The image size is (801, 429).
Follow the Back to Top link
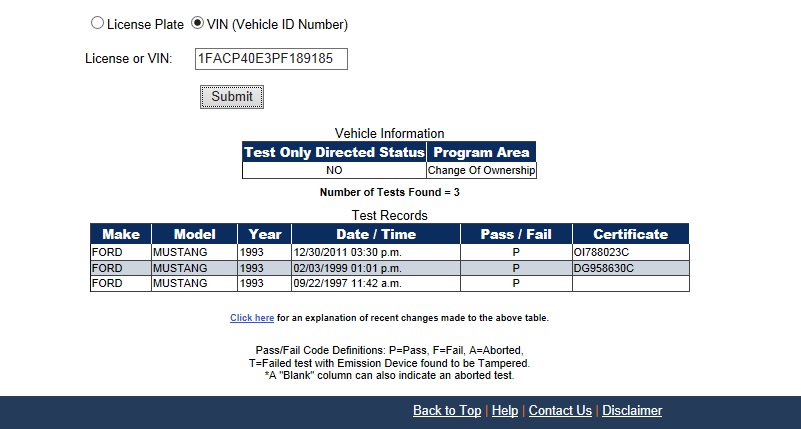pos(446,411)
